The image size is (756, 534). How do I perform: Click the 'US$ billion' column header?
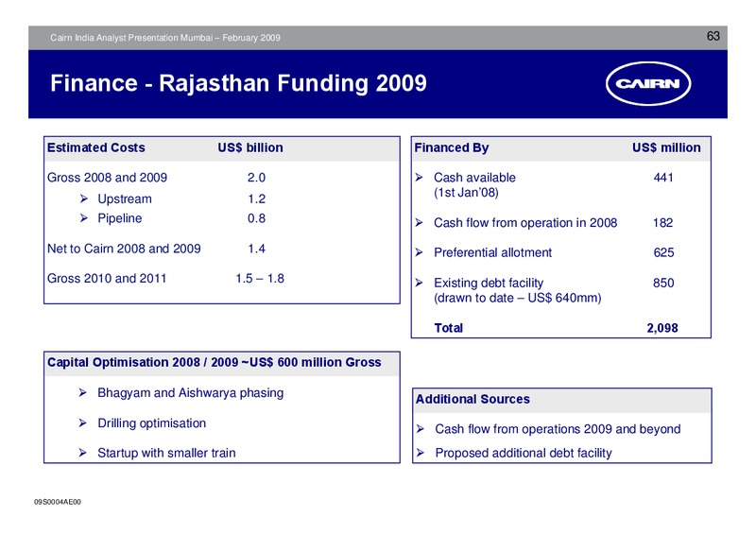coord(250,147)
